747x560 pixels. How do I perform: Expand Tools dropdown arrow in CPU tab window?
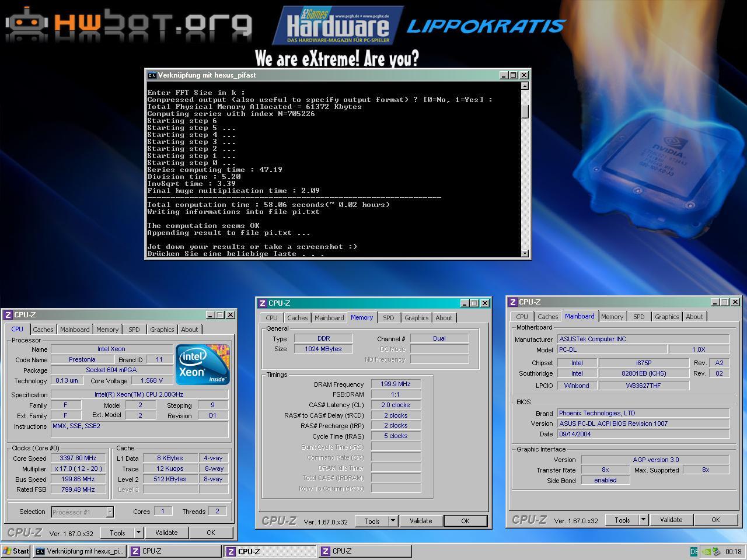click(x=138, y=533)
